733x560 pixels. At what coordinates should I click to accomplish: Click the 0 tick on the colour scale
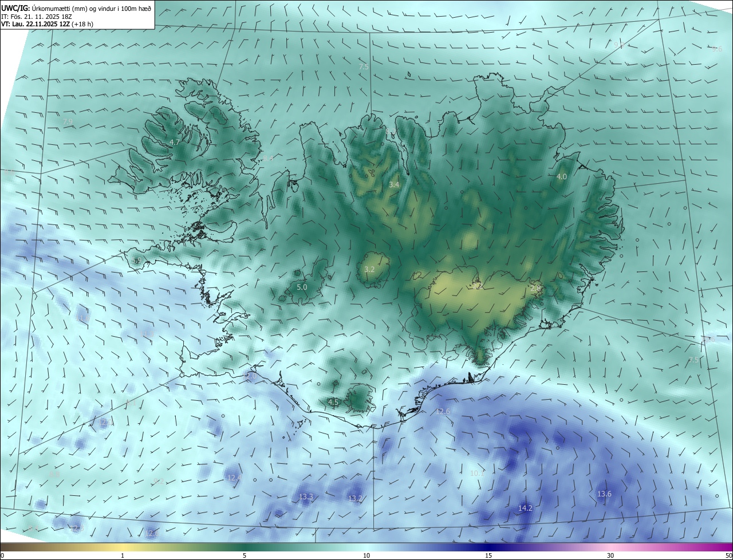point(2,555)
